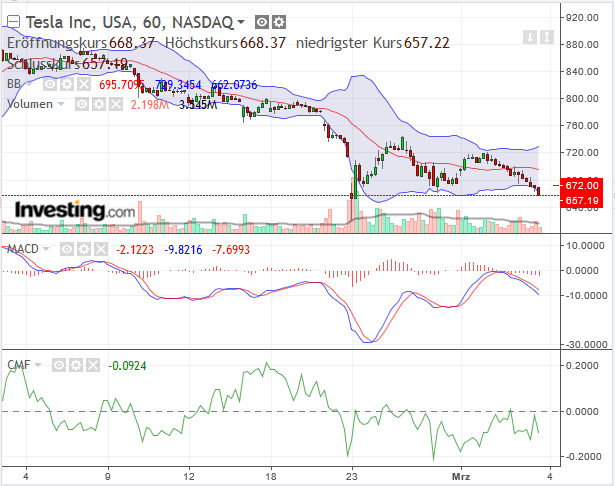Click the CMF value -0.0924
The height and width of the screenshot is (486, 615).
(x=127, y=366)
